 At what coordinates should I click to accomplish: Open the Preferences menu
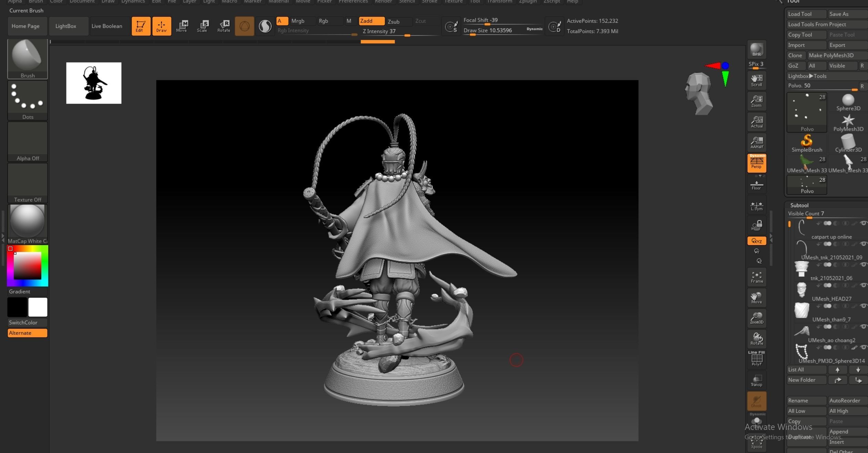(x=353, y=1)
